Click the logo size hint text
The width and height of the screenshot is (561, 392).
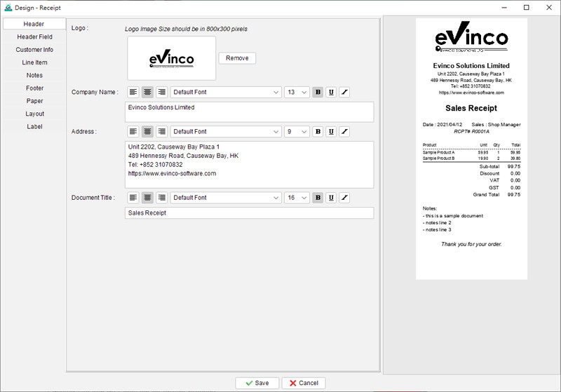click(x=186, y=29)
